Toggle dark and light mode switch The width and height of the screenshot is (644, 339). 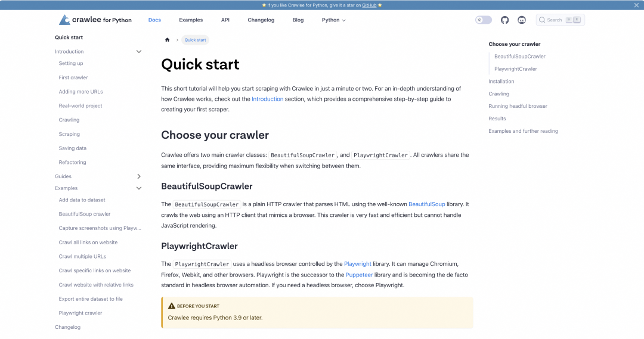point(484,20)
